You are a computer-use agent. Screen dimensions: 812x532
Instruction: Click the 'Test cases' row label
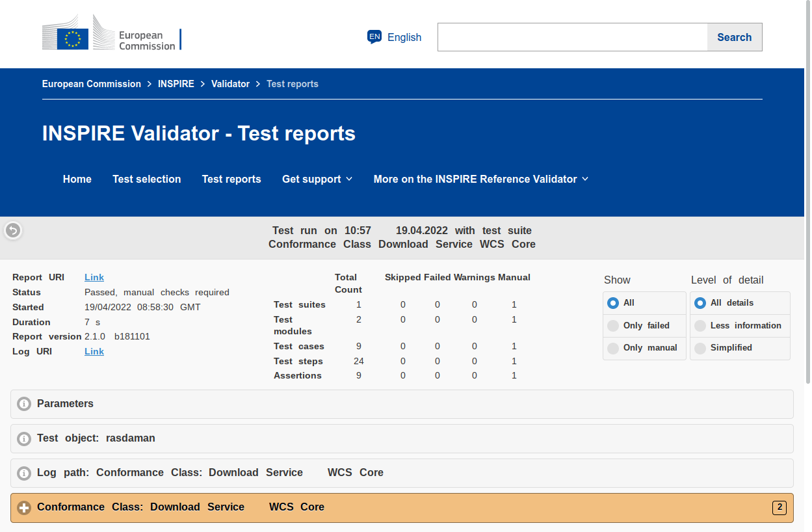tap(299, 346)
